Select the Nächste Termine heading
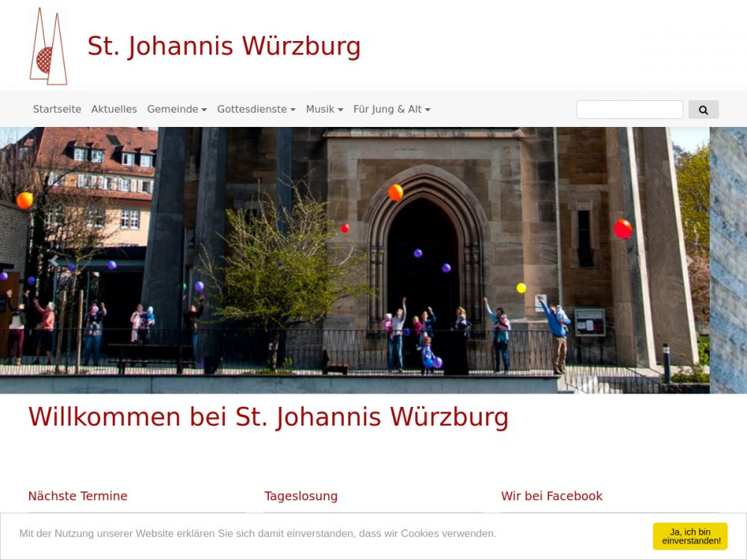This screenshot has height=560, width=747. coord(78,497)
